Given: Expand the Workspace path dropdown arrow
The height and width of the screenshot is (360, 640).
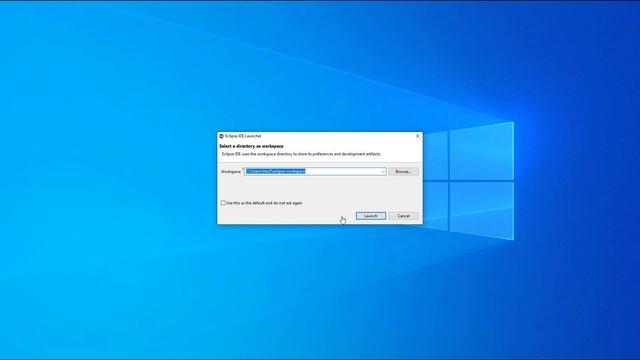Looking at the screenshot, I should (x=383, y=171).
